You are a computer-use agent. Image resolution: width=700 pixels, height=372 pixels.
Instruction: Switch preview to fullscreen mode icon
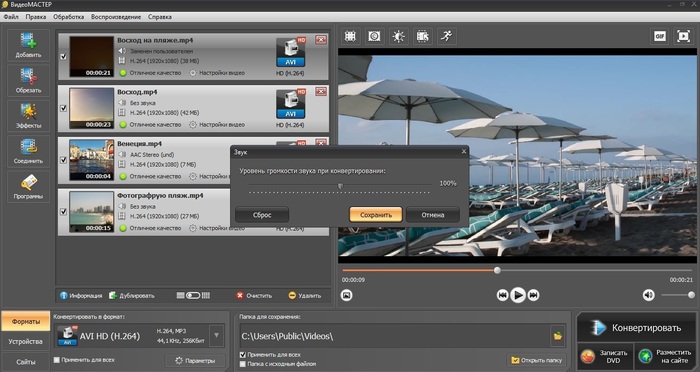683,36
